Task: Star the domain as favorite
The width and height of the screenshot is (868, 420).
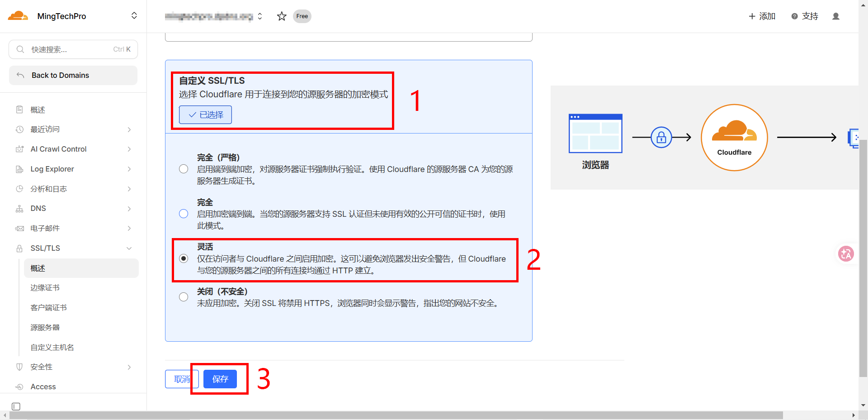Action: click(282, 16)
